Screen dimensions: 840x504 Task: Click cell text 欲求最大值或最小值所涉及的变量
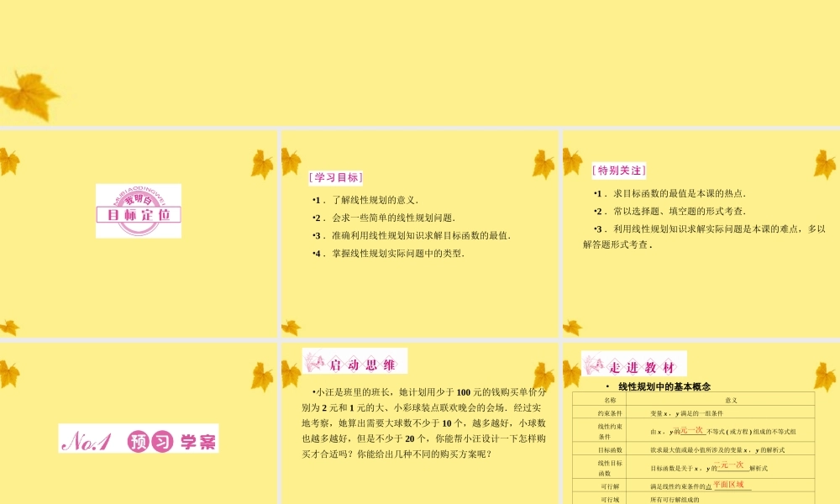coord(717,450)
